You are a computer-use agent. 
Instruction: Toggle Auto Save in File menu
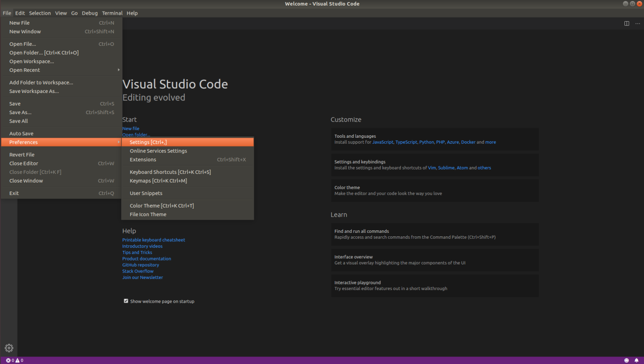61,134
